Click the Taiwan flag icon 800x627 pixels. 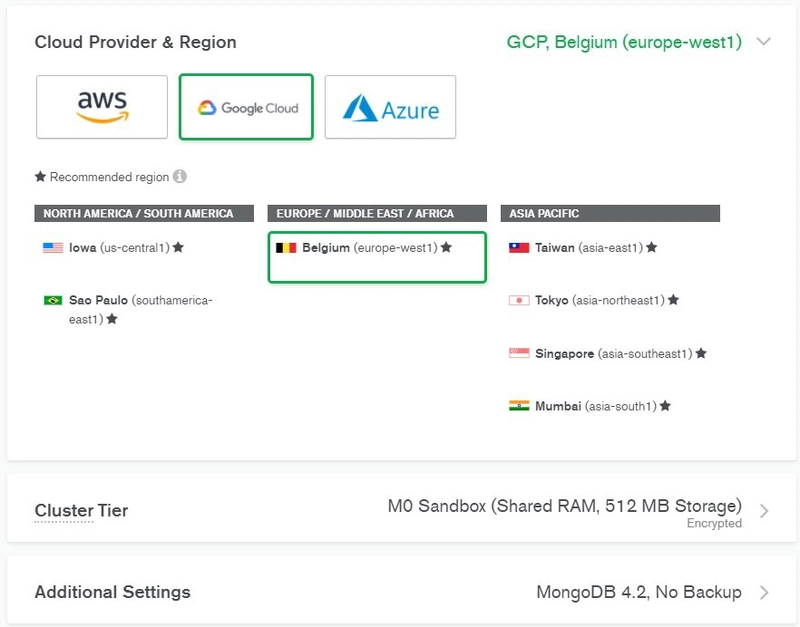pyautogui.click(x=519, y=248)
